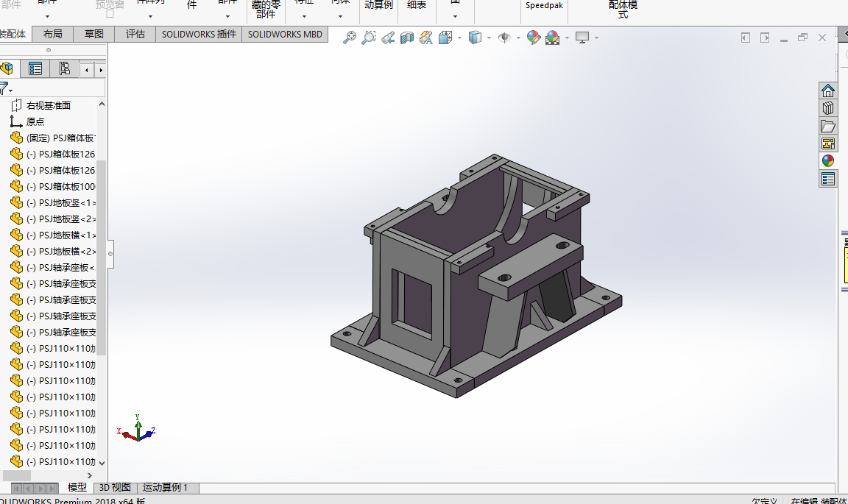Click the feature tree horizontal scroll-right arrow
This screenshot has height=504, width=848.
click(x=90, y=475)
